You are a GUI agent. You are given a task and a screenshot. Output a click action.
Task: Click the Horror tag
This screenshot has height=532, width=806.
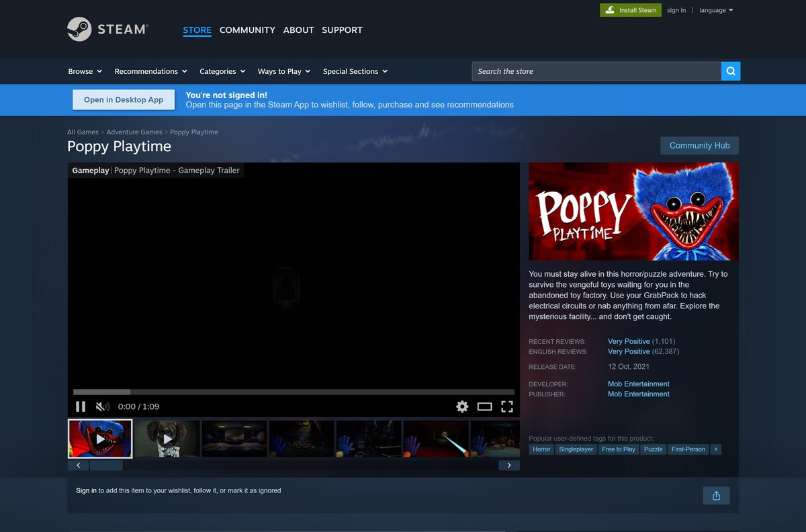(x=541, y=449)
